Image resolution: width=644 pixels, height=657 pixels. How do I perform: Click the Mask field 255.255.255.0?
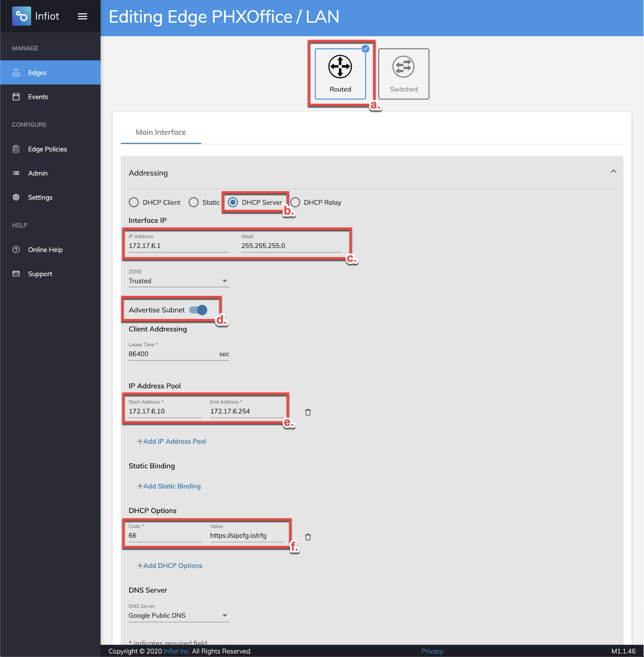[291, 246]
